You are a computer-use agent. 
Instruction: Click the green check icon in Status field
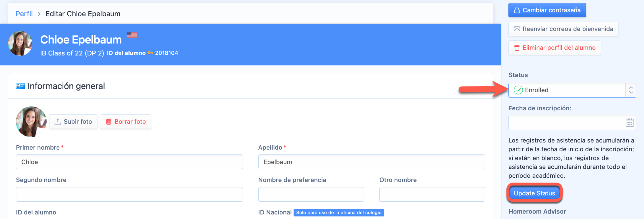[x=518, y=90]
